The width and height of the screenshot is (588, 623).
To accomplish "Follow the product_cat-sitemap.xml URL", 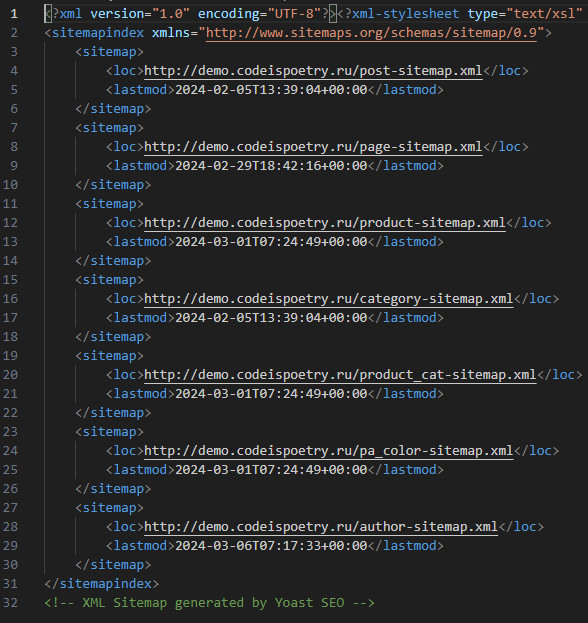I will tap(340, 375).
